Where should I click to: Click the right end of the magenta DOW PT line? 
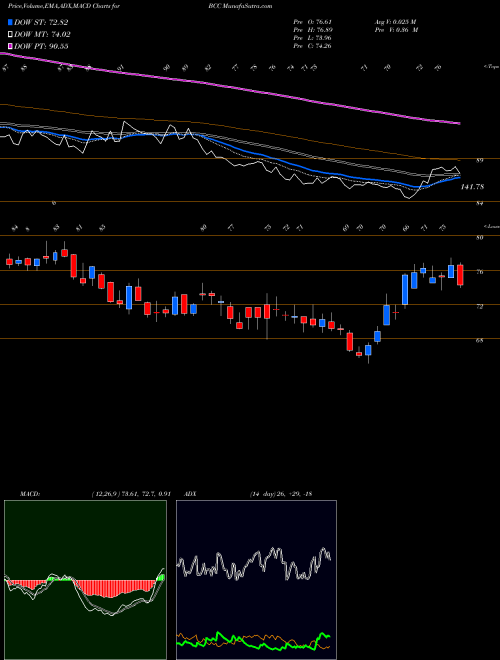(459, 123)
